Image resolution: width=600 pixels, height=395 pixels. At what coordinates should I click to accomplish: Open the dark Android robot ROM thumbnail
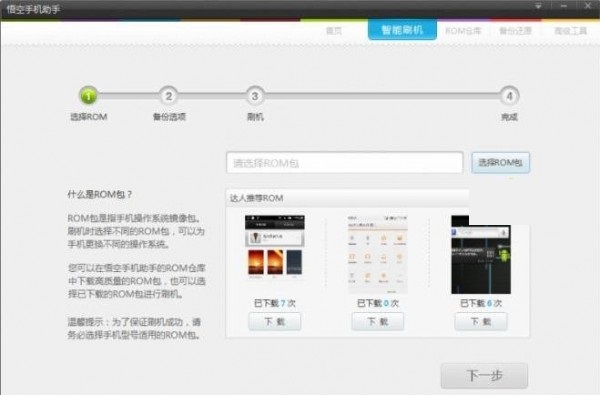tap(481, 255)
